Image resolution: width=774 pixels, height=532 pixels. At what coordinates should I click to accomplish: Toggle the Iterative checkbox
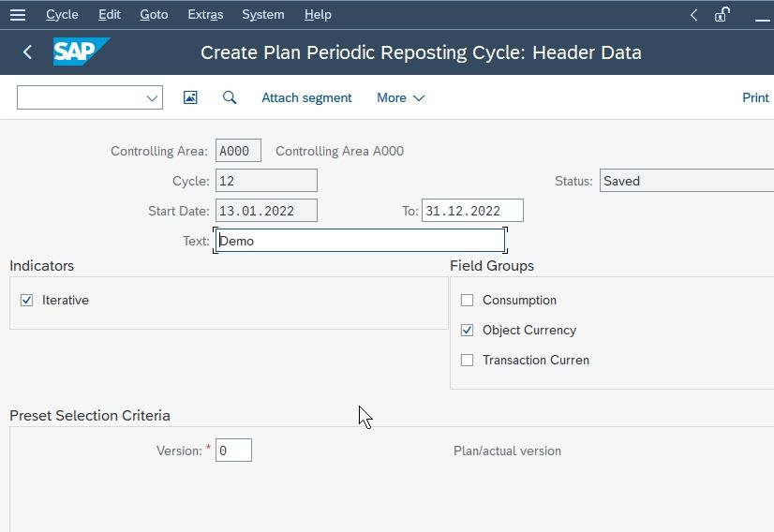(26, 300)
